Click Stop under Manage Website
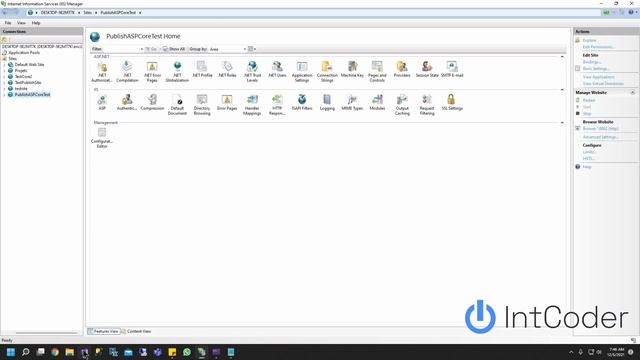This screenshot has height=360, width=640. click(587, 113)
